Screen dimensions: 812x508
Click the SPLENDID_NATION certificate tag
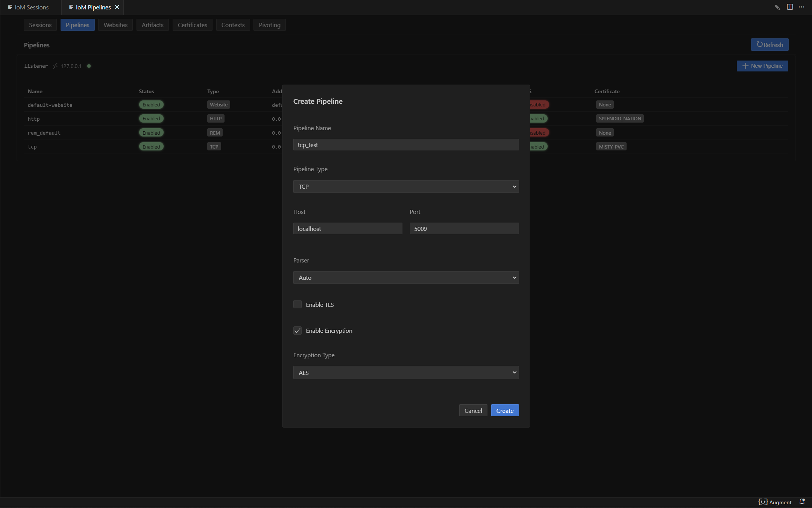click(620, 118)
